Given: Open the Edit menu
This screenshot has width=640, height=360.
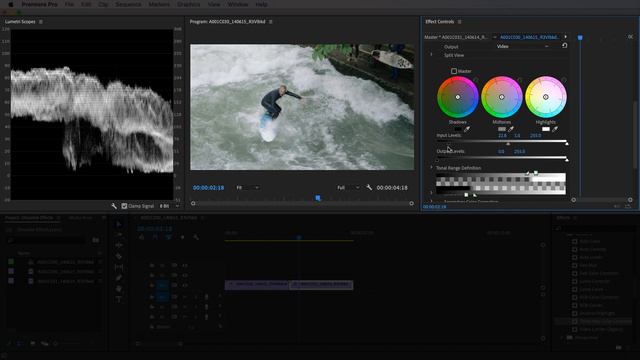Looking at the screenshot, I should pyautogui.click(x=86, y=4).
